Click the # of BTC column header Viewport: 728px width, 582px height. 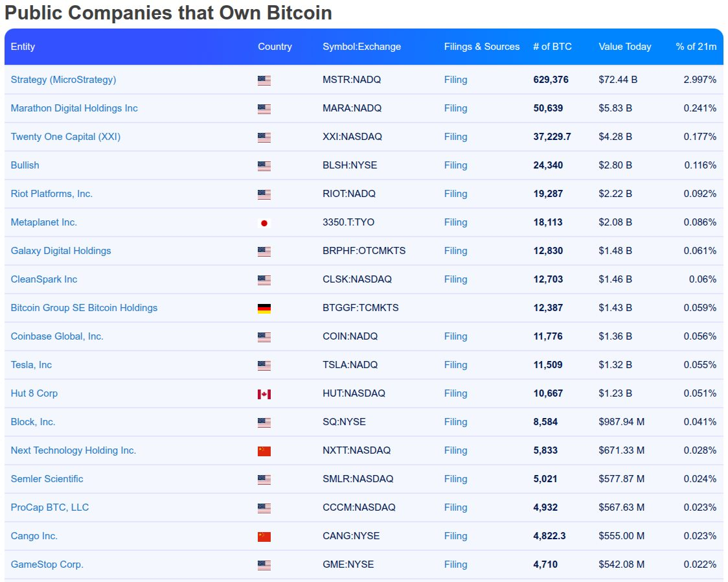pyautogui.click(x=552, y=47)
